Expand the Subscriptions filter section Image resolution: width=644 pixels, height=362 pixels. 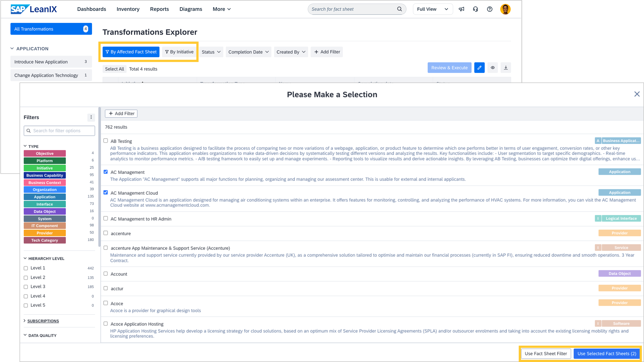pyautogui.click(x=43, y=321)
